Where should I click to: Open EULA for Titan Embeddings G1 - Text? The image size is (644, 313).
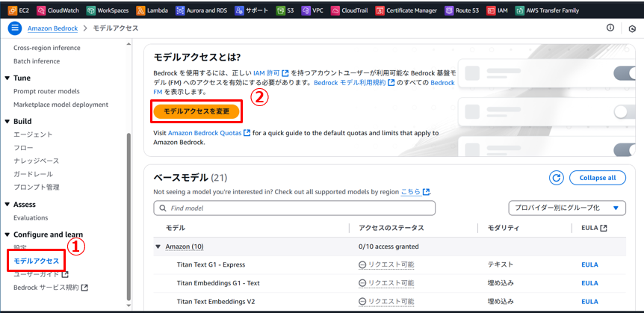589,283
